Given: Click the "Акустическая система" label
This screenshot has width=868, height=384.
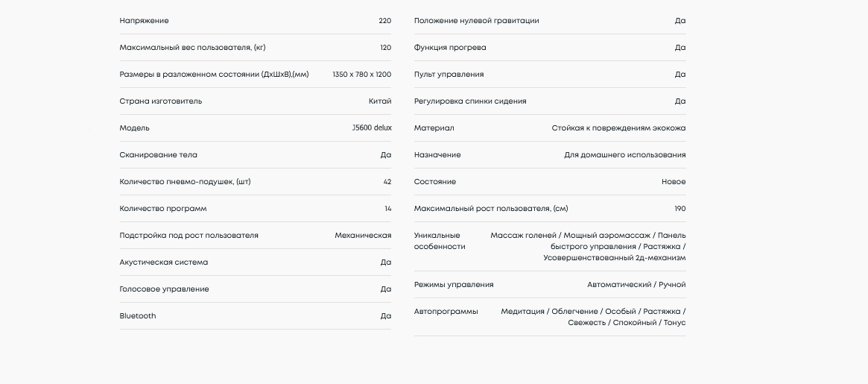Looking at the screenshot, I should click(x=164, y=262).
